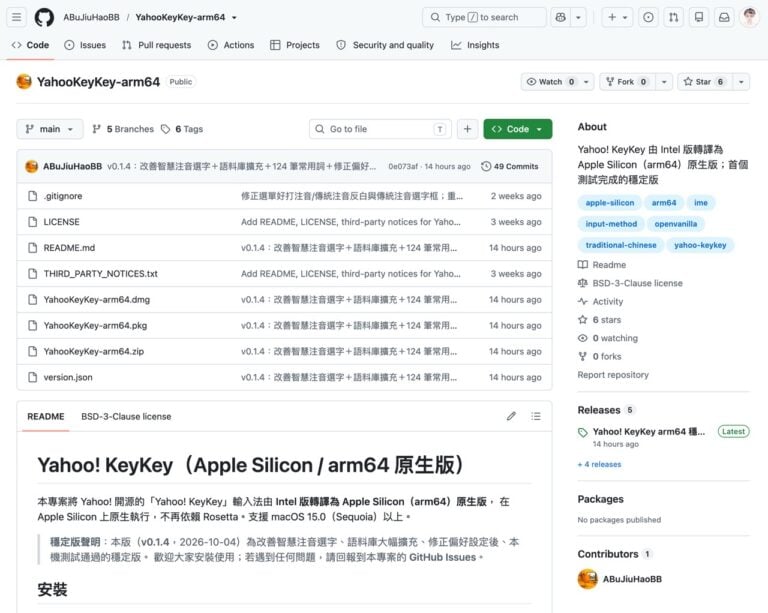Open the notifications inbox icon
Screen dimensions: 768x613
click(x=724, y=17)
